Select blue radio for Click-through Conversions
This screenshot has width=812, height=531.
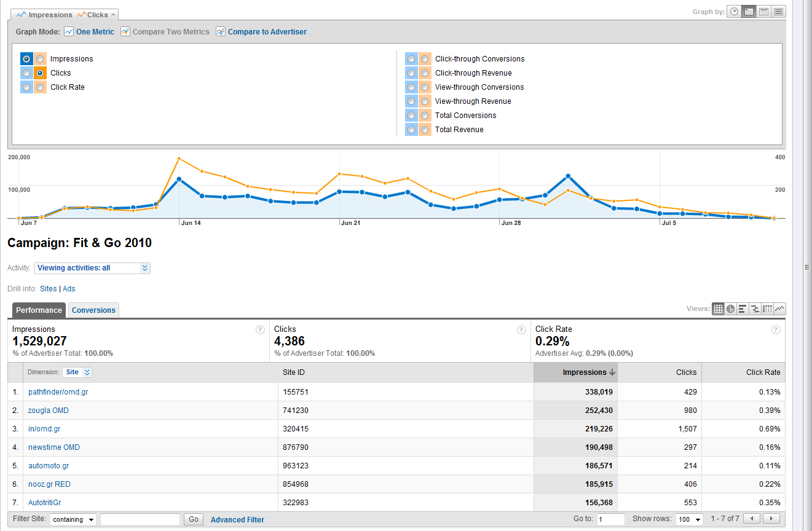point(411,59)
